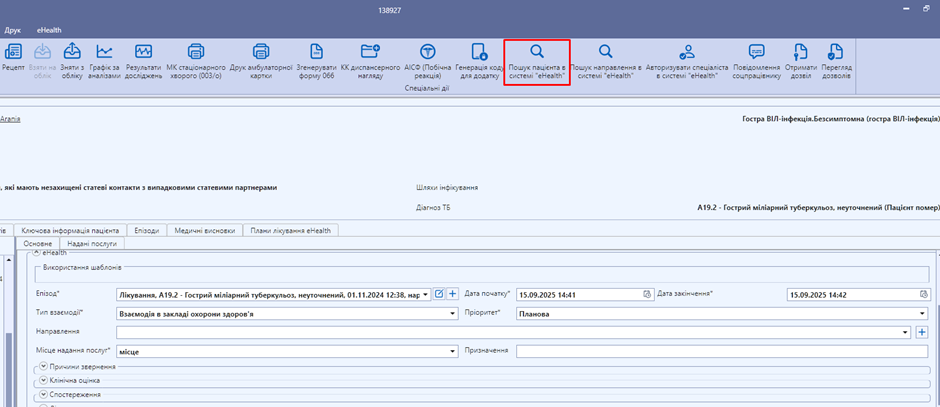Click the plus button beside Направлення
This screenshot has width=940, height=407.
(921, 332)
